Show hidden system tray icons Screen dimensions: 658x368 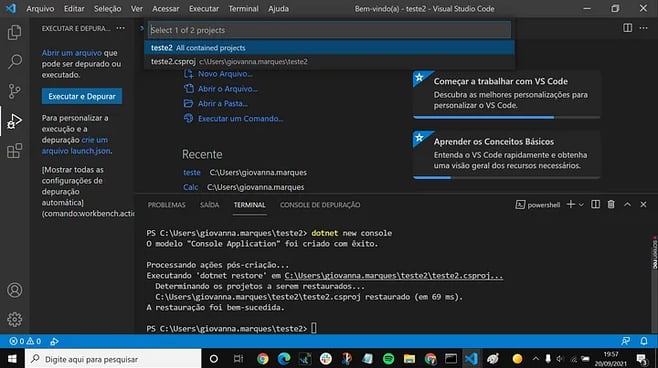click(x=535, y=359)
